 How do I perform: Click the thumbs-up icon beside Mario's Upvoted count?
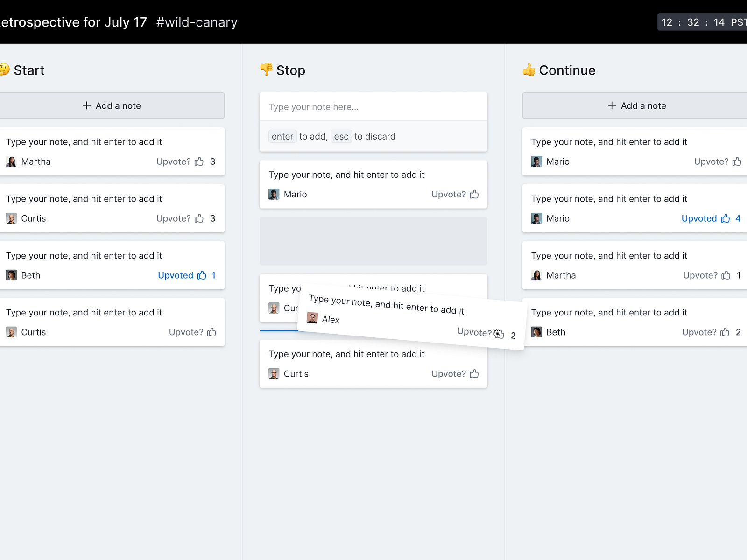(726, 218)
